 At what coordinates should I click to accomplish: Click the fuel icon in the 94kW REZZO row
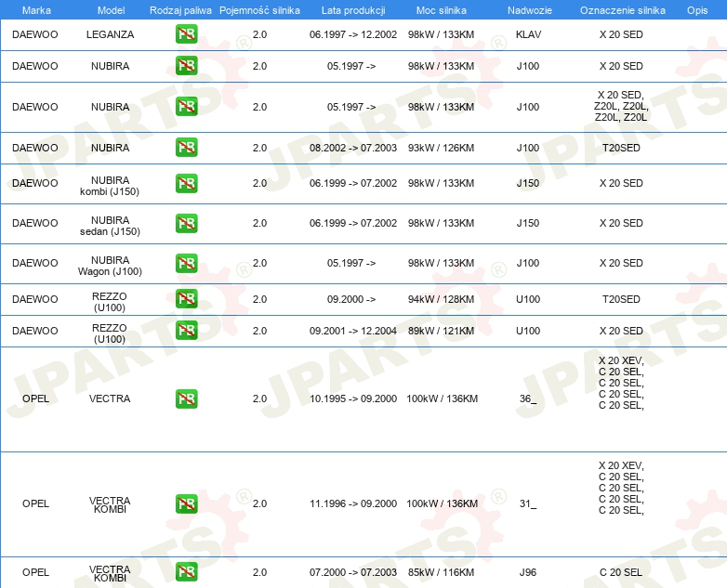click(x=186, y=299)
